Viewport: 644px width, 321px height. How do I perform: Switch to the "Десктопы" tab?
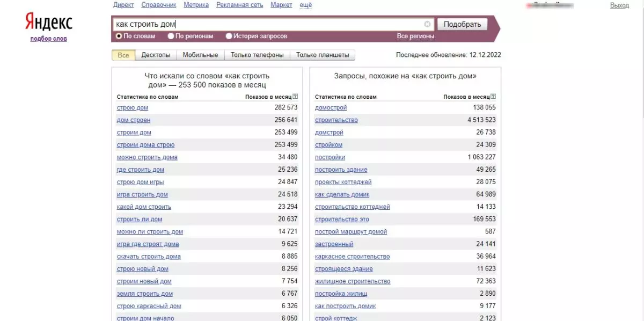[156, 55]
